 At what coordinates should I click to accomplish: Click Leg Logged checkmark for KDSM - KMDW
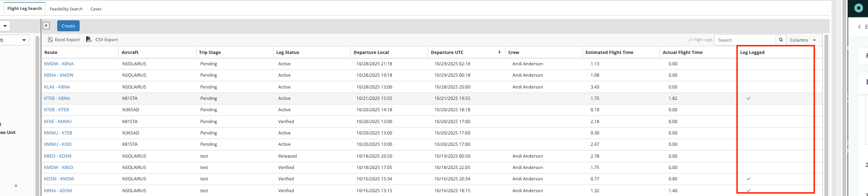749,179
